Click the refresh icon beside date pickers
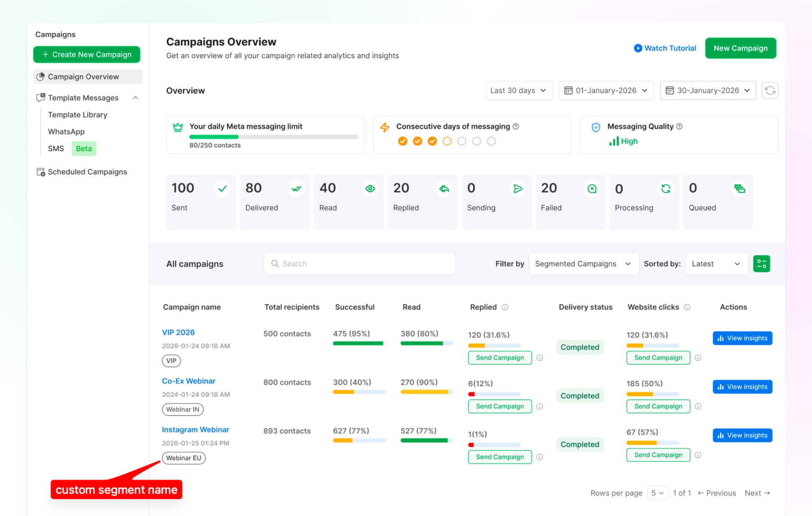Image resolution: width=812 pixels, height=516 pixels. pyautogui.click(x=770, y=90)
